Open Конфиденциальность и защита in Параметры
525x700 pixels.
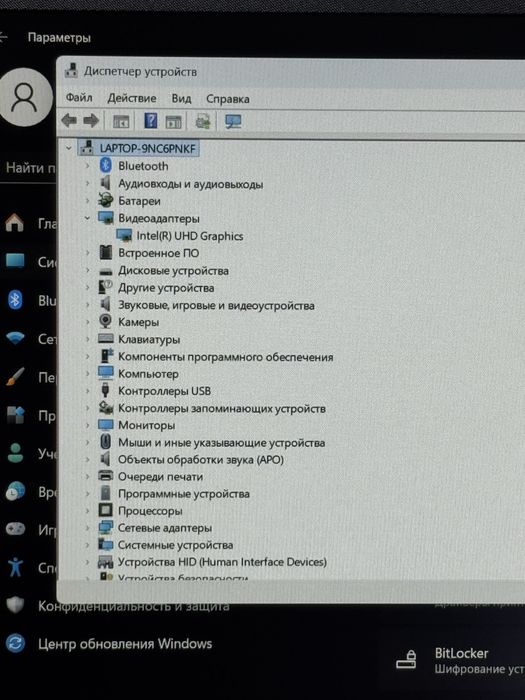point(133,606)
